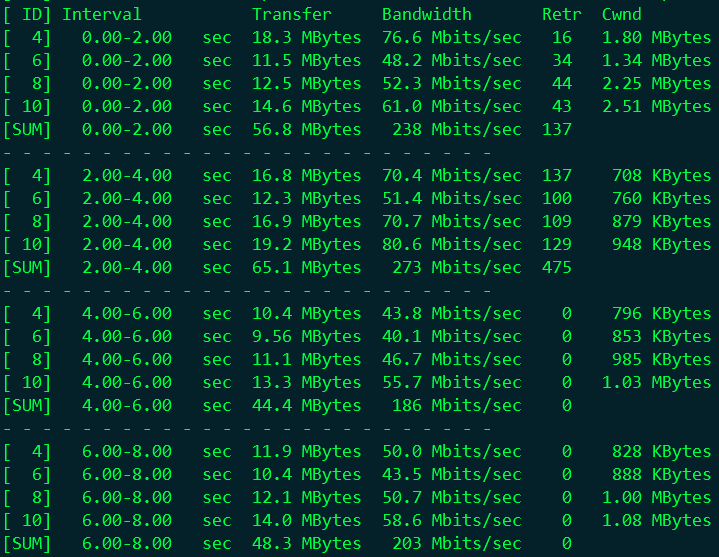Click the Interval column header
Image resolution: width=719 pixels, height=557 pixels.
click(x=101, y=14)
